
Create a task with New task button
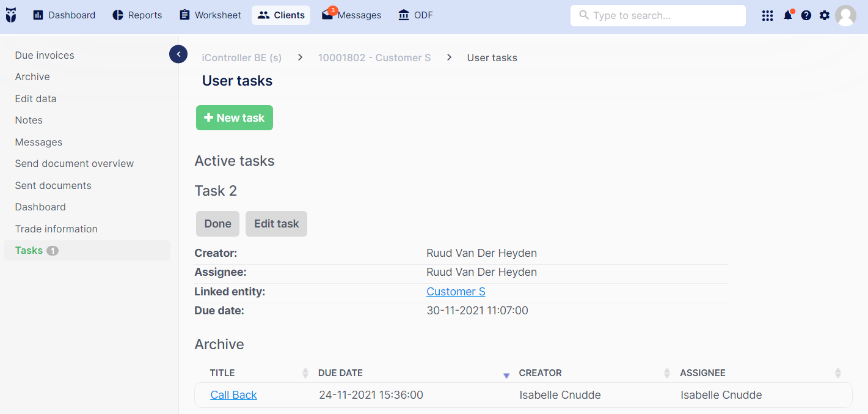235,118
